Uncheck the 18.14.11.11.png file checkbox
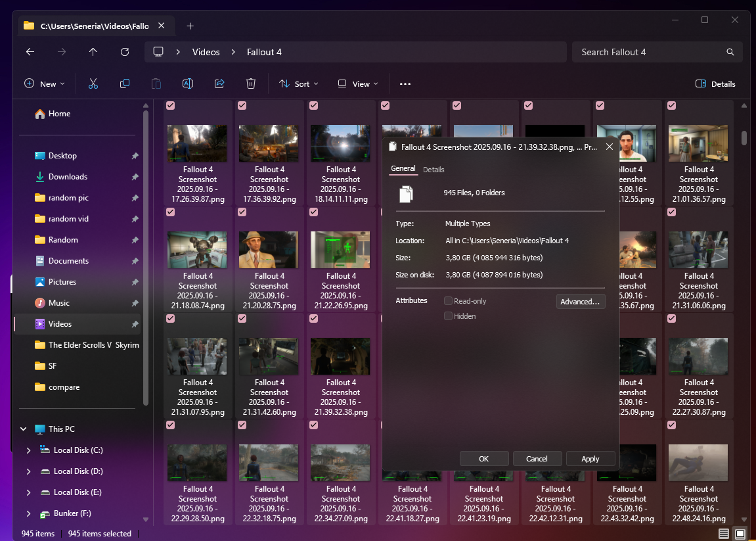The width and height of the screenshot is (756, 541). 313,105
